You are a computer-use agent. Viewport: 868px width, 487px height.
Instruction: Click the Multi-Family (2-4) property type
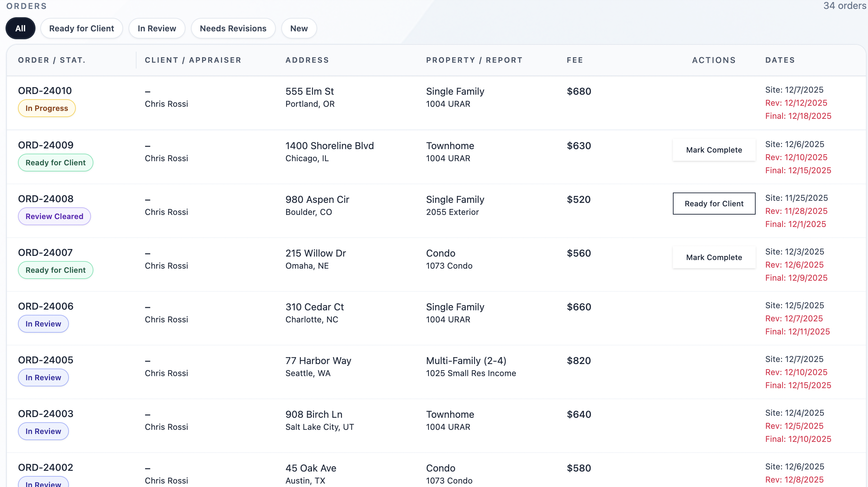point(466,361)
